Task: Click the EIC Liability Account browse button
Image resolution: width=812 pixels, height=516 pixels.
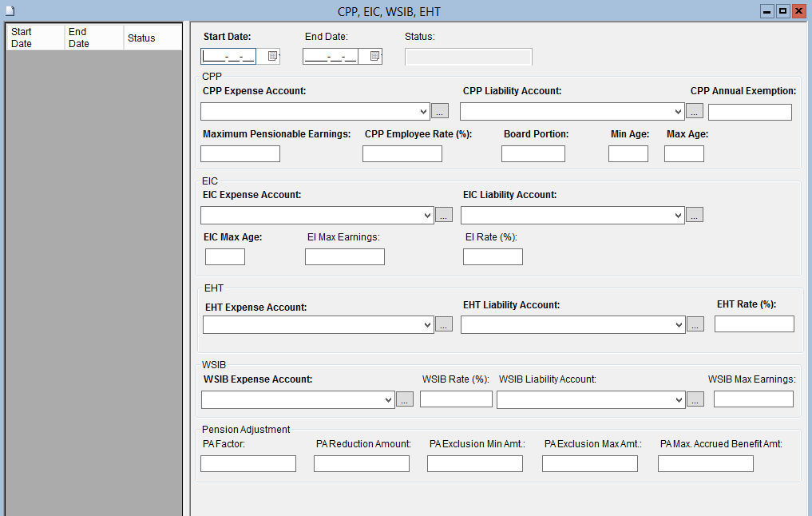Action: (x=695, y=215)
